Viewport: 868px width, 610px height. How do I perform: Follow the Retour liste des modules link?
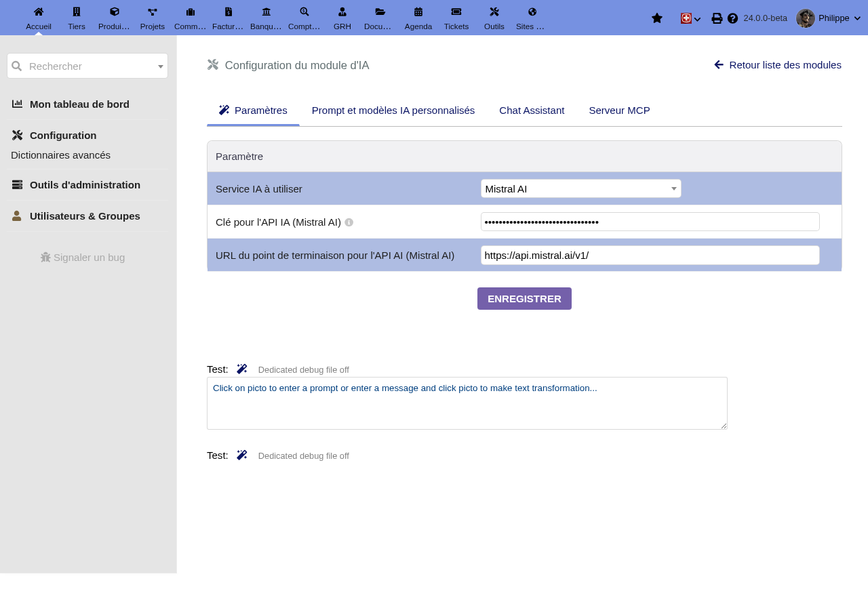[x=778, y=65]
